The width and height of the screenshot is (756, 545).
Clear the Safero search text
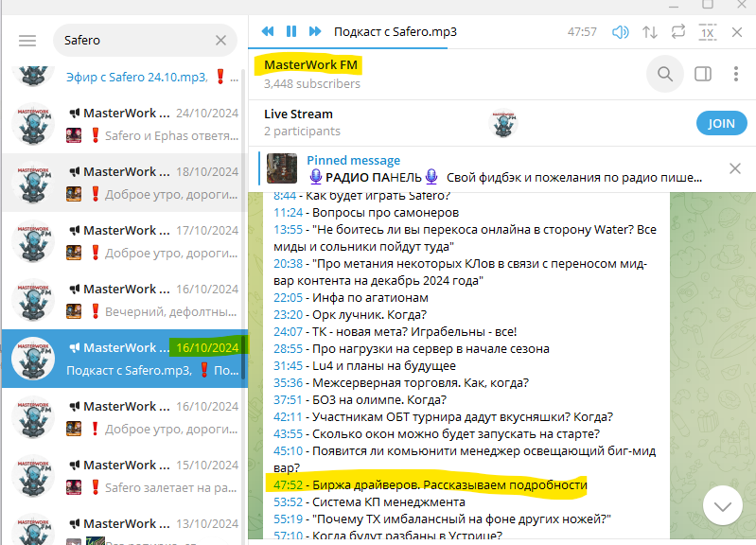tap(220, 41)
